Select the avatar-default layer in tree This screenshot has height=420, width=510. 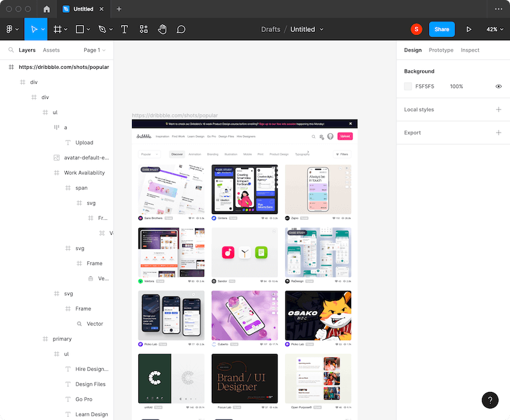point(86,157)
